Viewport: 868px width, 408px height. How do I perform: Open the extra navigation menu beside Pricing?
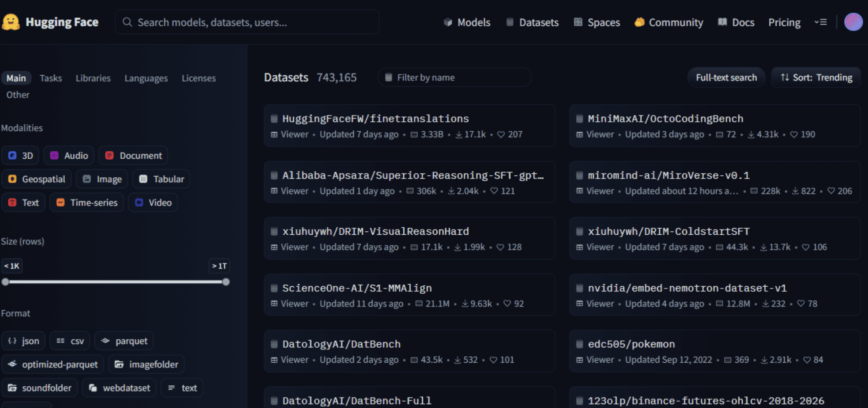point(821,22)
